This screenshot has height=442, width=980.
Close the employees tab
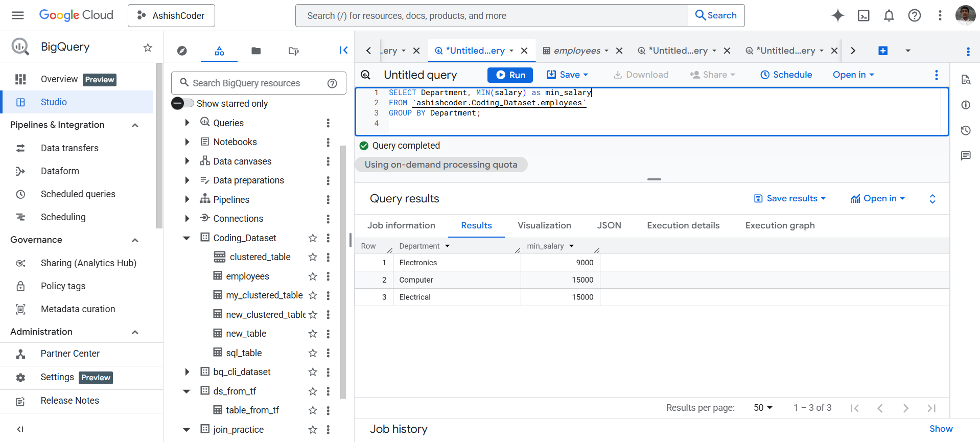619,51
